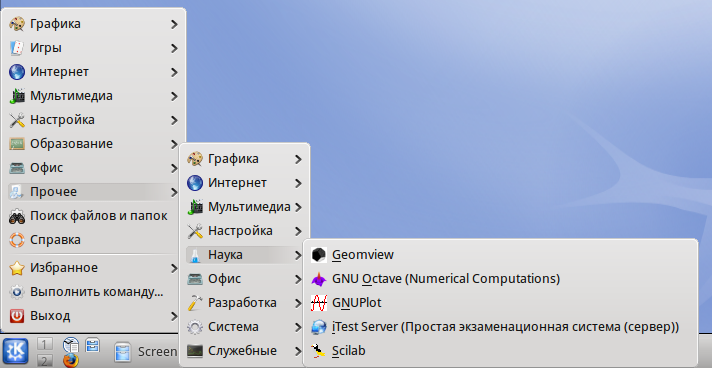The image size is (712, 368).
Task: Launch iTest Server via its globe icon
Action: (x=319, y=327)
